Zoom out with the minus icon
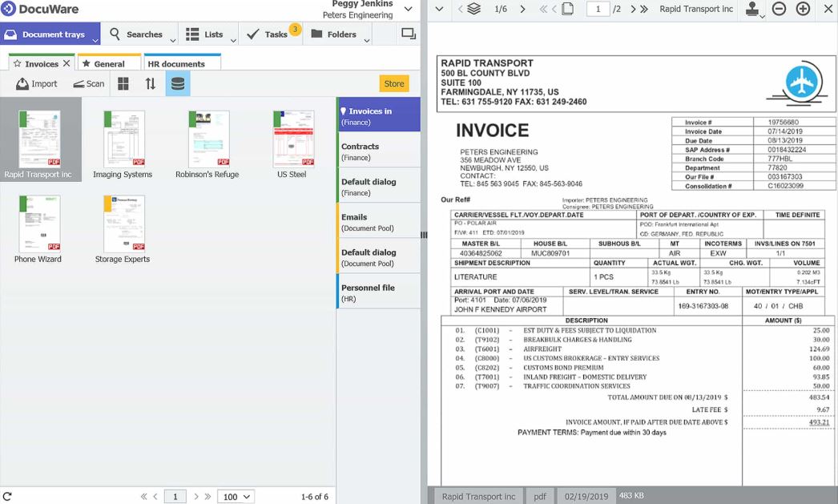The height and width of the screenshot is (504, 838). point(779,10)
